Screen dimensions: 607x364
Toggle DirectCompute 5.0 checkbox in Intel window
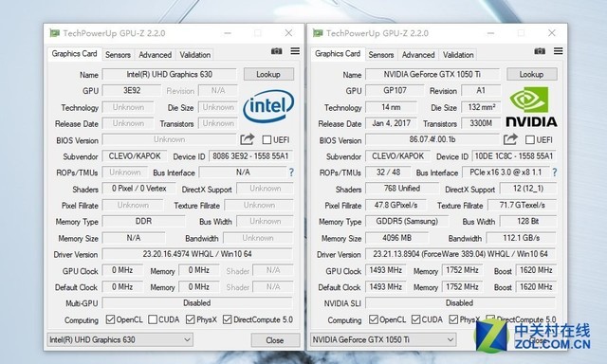coord(228,319)
